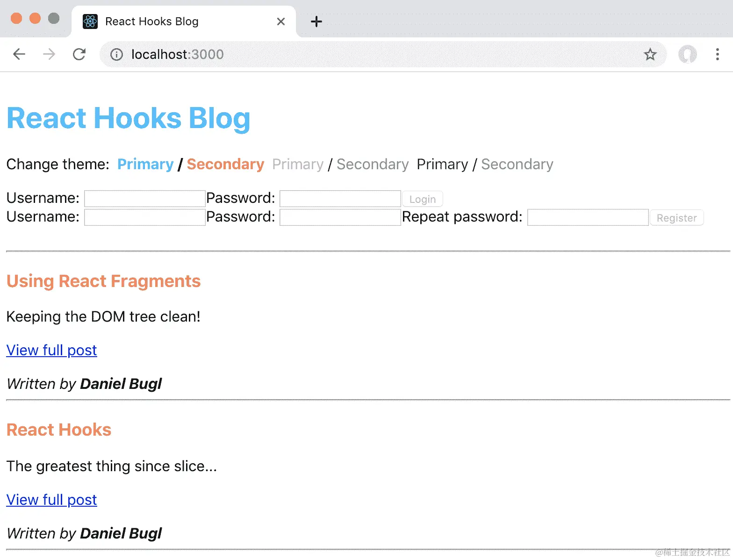Open View full post under Using React Fragments
This screenshot has height=560, width=733.
click(52, 351)
